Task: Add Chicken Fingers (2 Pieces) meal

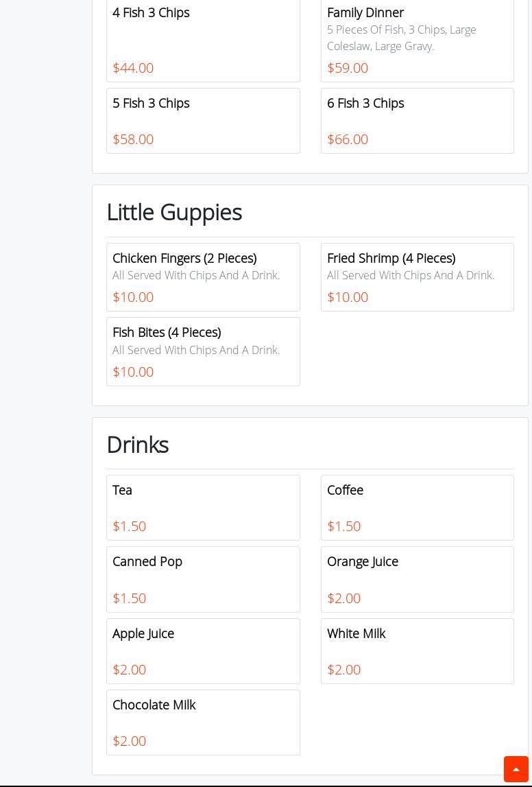Action: coord(203,277)
